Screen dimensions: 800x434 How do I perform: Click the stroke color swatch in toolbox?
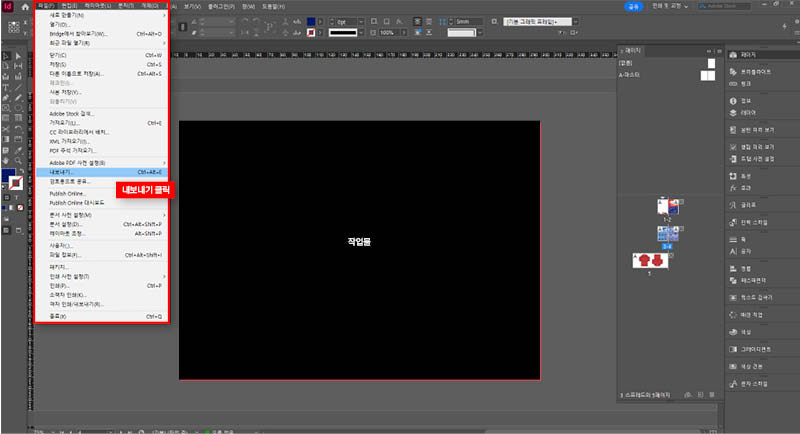point(16,183)
